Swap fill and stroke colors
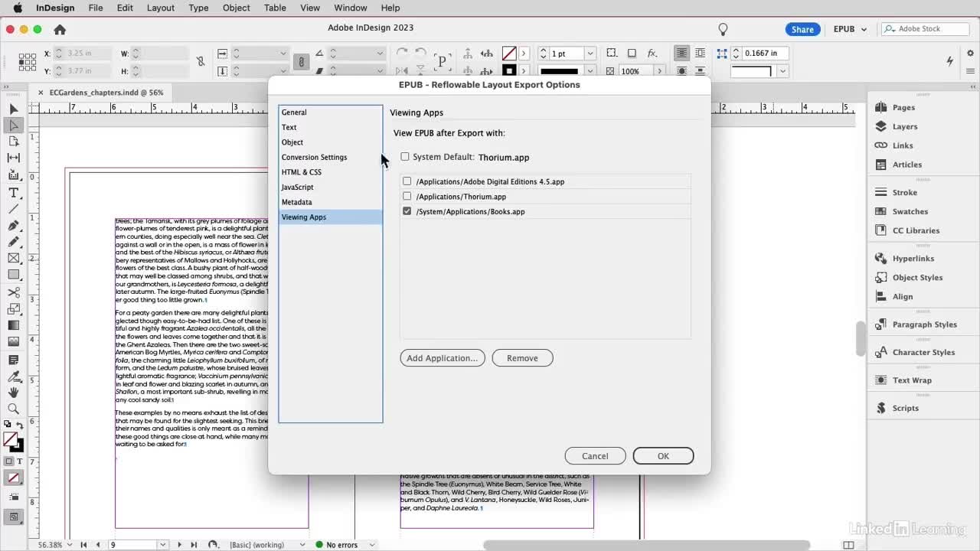 (x=20, y=426)
